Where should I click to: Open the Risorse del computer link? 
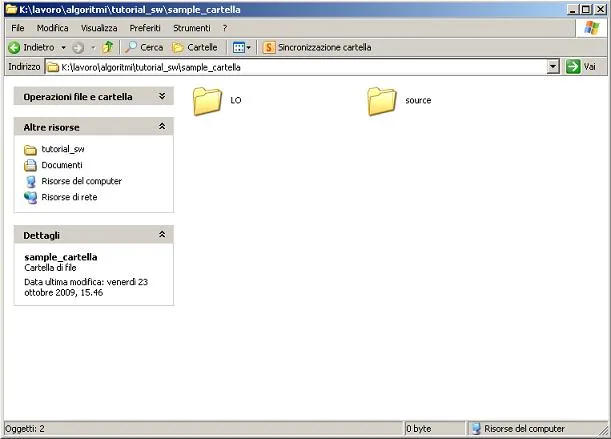point(81,181)
